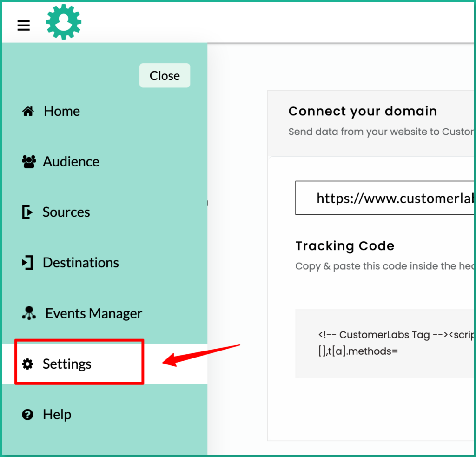Click the domain URL input field
476x457 pixels.
tap(384, 198)
